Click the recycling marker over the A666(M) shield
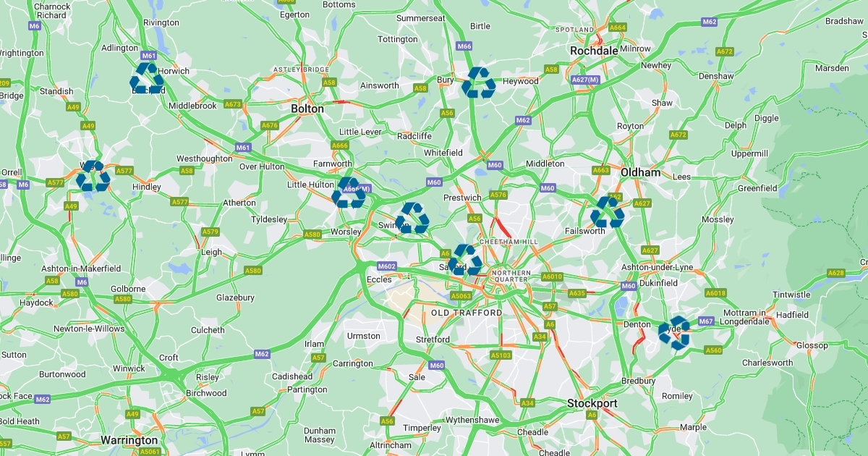The image size is (868, 456). coord(349,193)
